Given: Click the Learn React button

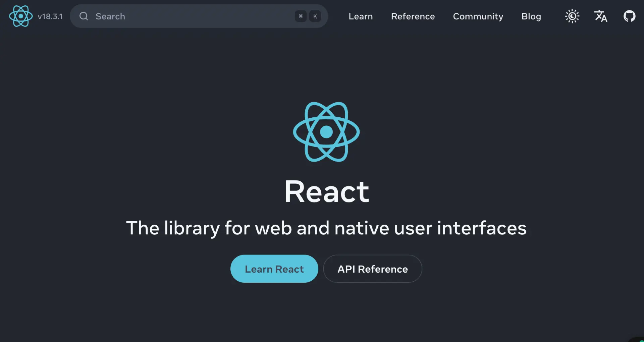Looking at the screenshot, I should coord(274,269).
